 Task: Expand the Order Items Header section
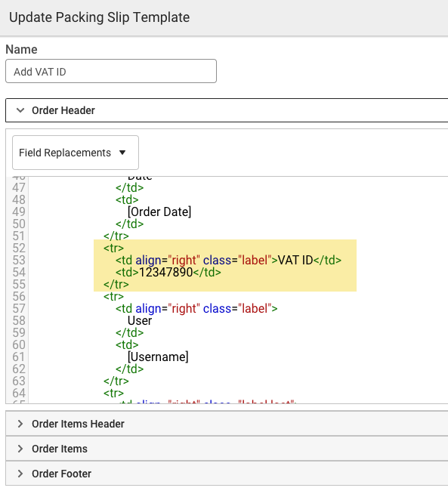pyautogui.click(x=227, y=424)
